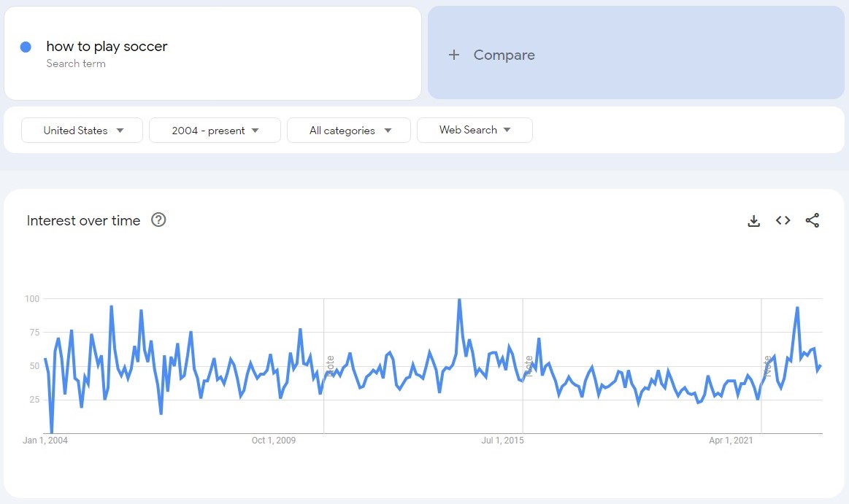Screen dimensions: 849x504
Task: Click the first Note marker near 2010
Action: 331,365
